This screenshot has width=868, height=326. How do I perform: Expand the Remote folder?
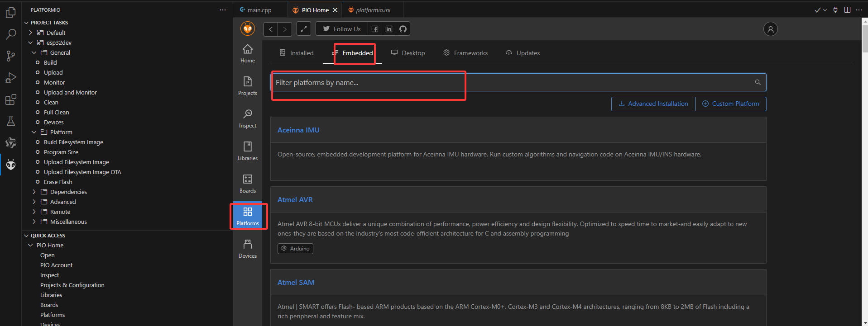tap(34, 212)
